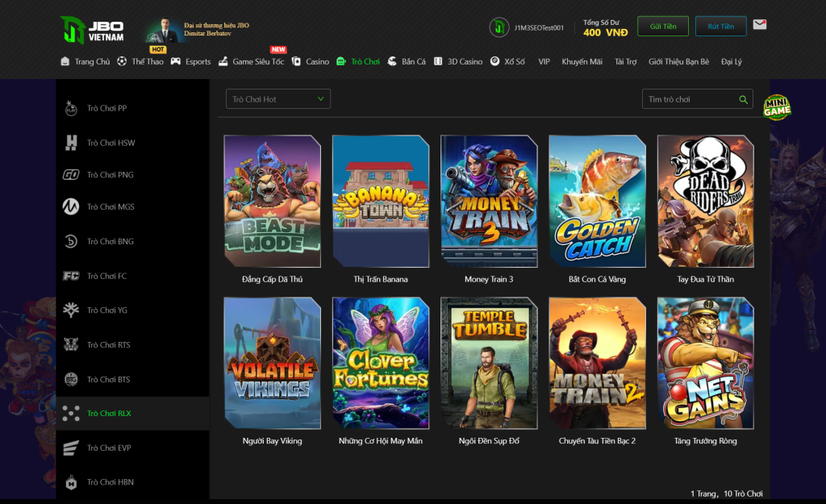826x504 pixels.
Task: Click the J1M3SEOTest001 username
Action: (x=539, y=28)
